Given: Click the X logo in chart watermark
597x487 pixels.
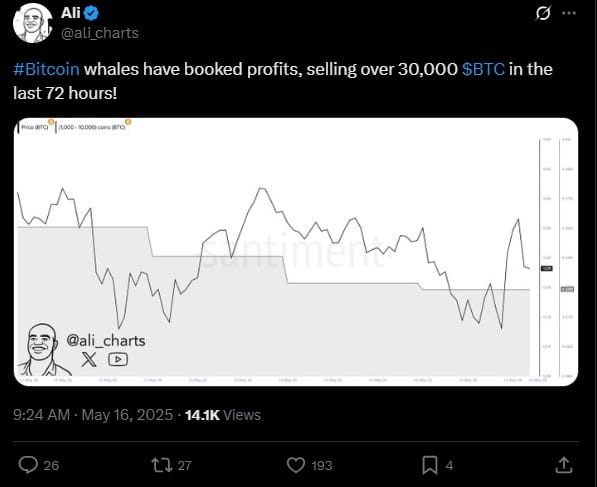Looking at the screenshot, I should pos(89,359).
